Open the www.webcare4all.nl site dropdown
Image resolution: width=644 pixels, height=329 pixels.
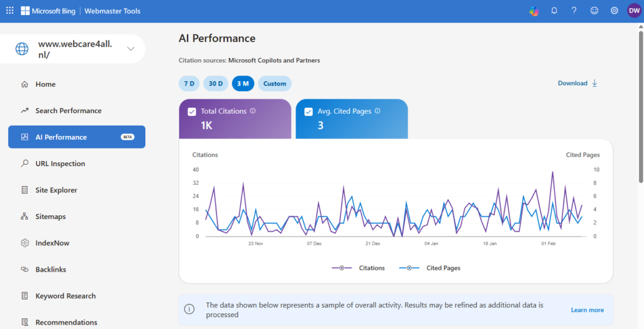[73, 49]
